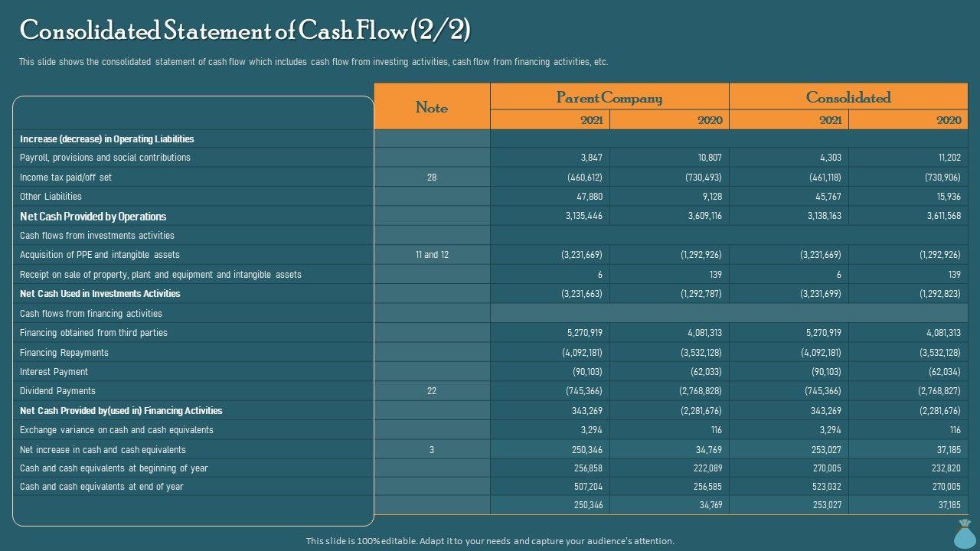Click the 'Consolidated' column group header

(x=848, y=97)
